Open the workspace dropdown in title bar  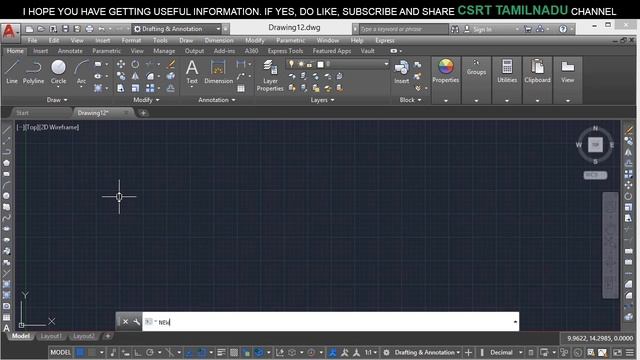pyautogui.click(x=177, y=29)
